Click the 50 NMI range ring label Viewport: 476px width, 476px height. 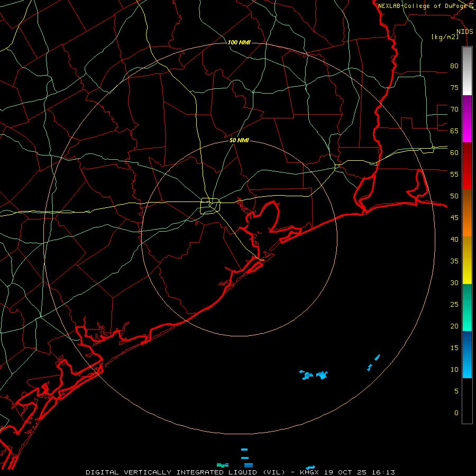239,140
